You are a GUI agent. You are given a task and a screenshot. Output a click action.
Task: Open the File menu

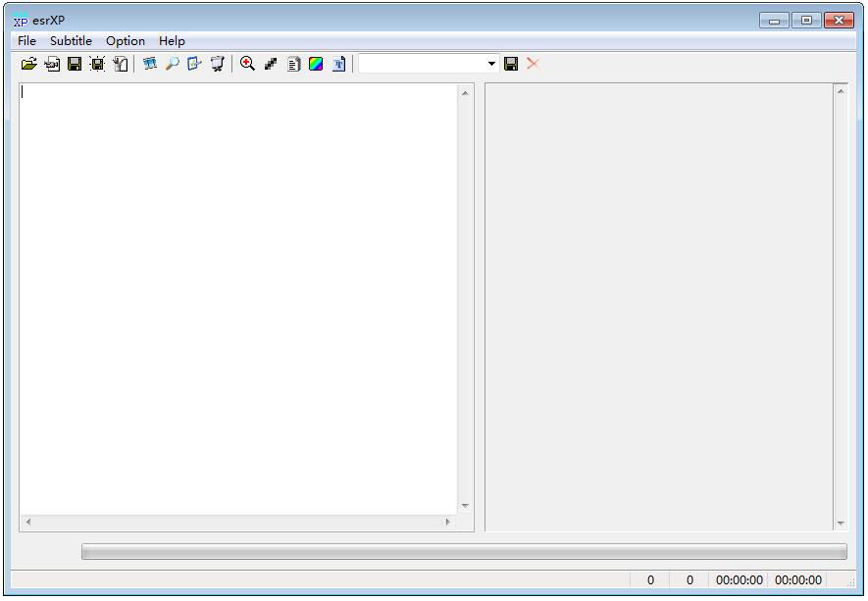[26, 41]
